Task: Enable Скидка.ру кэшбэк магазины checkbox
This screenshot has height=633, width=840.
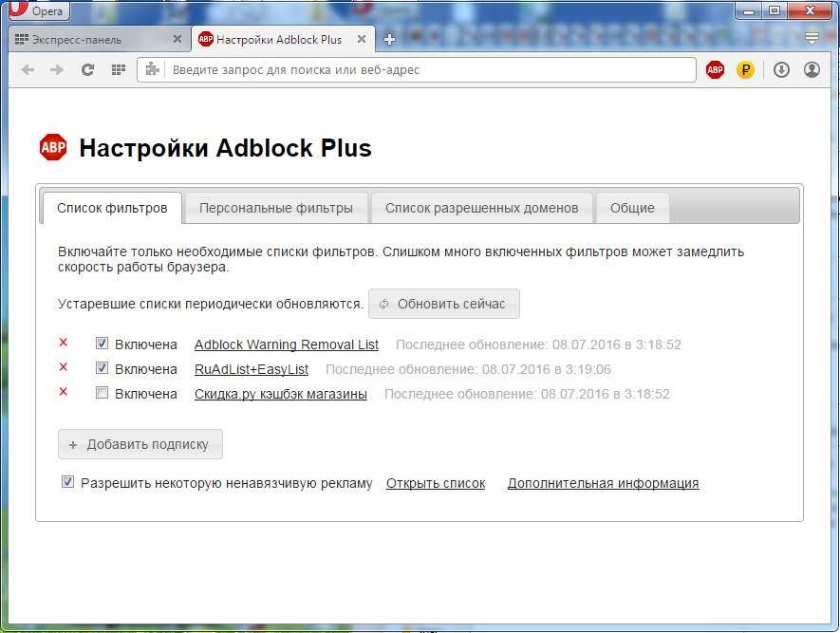Action: 102,393
